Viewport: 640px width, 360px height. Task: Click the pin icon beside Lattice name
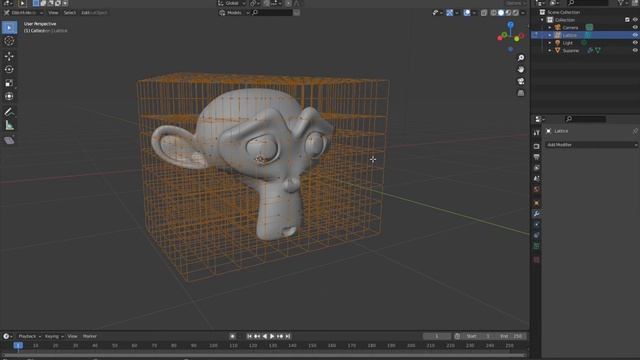click(635, 131)
